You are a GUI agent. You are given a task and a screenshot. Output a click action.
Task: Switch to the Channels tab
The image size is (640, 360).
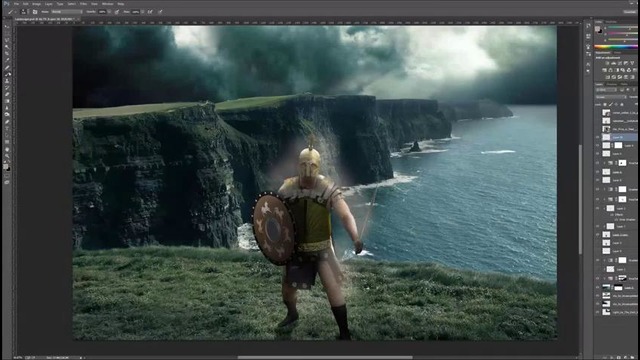pyautogui.click(x=612, y=84)
